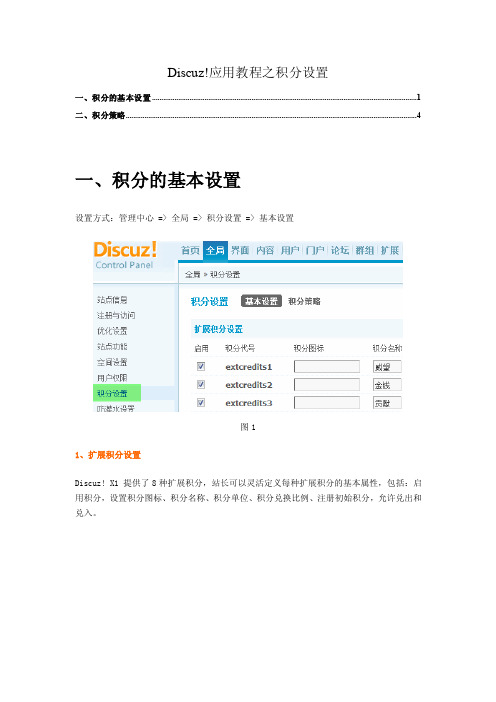
Task: Click the 基本设置 sub-tab button
Action: [x=261, y=301]
